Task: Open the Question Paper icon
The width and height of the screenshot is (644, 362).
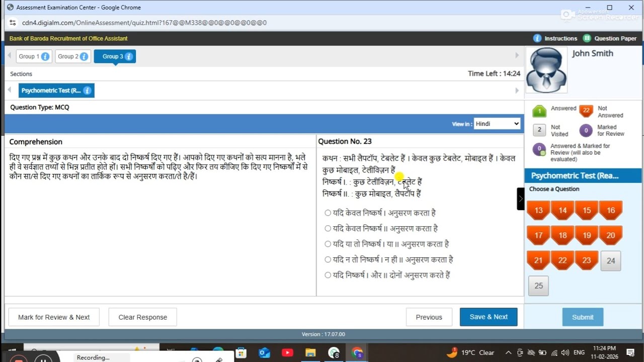Action: click(x=587, y=38)
